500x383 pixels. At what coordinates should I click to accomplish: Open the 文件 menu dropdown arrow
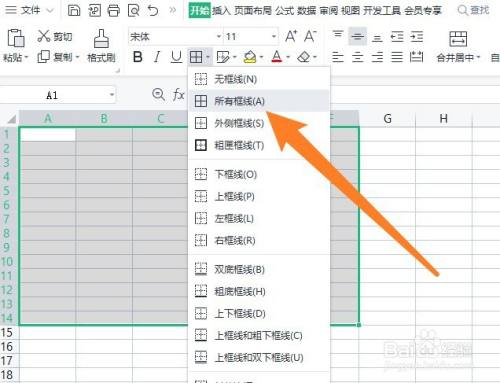[50, 11]
